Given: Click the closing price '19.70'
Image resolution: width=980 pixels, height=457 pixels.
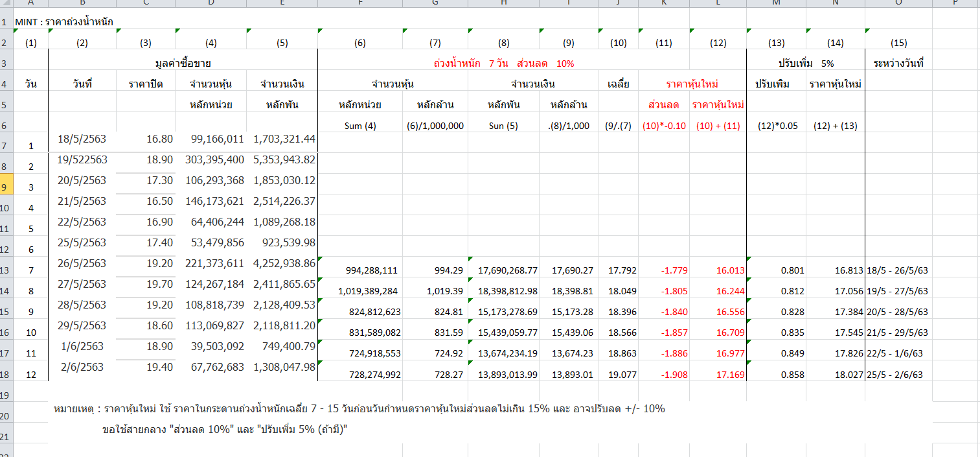Looking at the screenshot, I should tap(160, 284).
